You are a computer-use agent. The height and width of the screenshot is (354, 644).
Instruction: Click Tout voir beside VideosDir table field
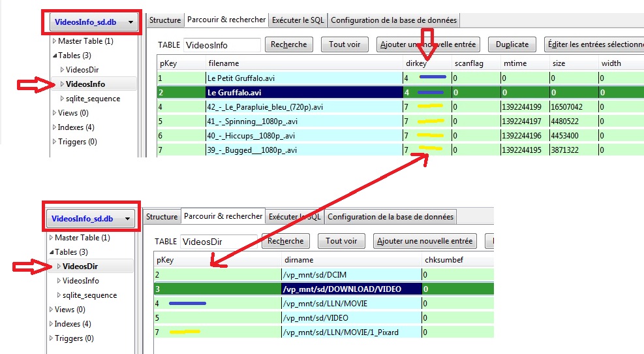tap(341, 242)
